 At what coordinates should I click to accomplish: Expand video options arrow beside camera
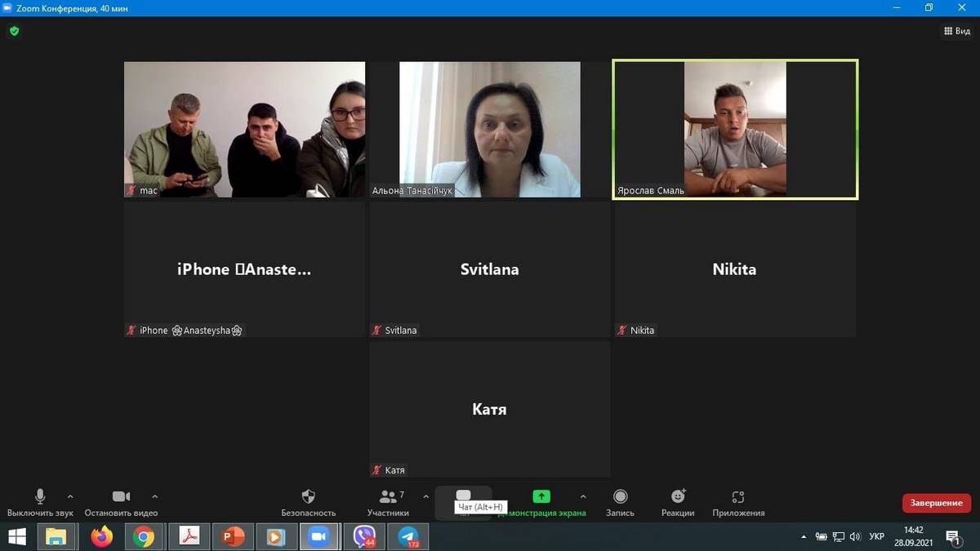coord(155,496)
